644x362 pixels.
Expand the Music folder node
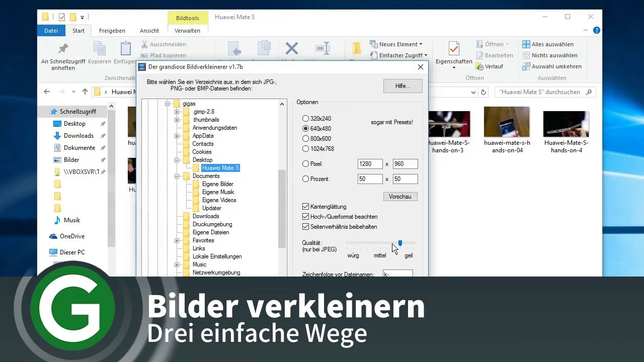(x=177, y=264)
